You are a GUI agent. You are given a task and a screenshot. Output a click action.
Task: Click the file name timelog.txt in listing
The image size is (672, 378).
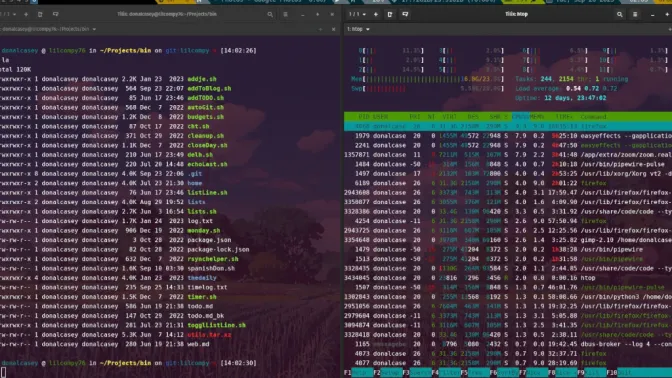(x=207, y=287)
